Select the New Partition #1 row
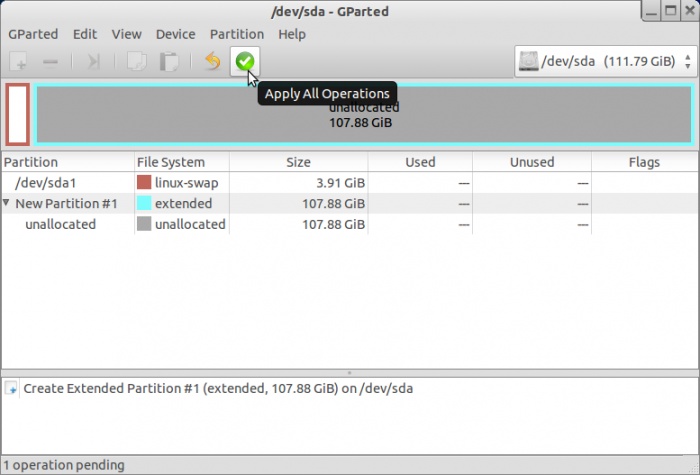 (350, 203)
